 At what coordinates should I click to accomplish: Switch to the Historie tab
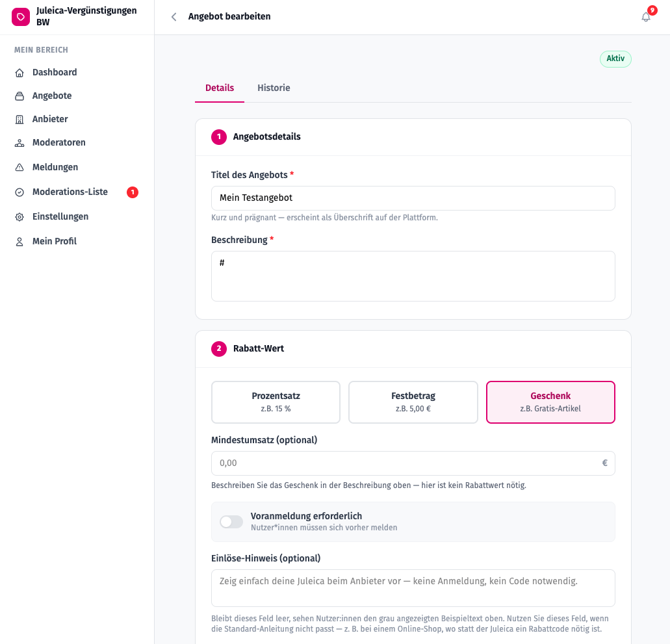(274, 88)
